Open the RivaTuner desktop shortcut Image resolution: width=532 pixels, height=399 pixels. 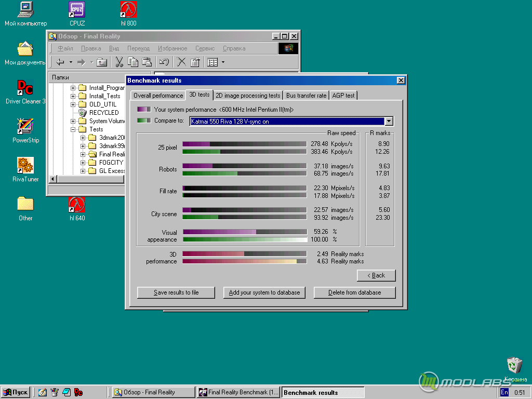pyautogui.click(x=25, y=165)
